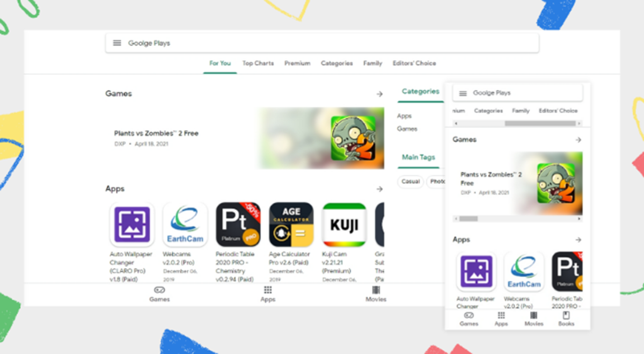Select the Casual tag chip
This screenshot has width=644, height=354.
[411, 182]
